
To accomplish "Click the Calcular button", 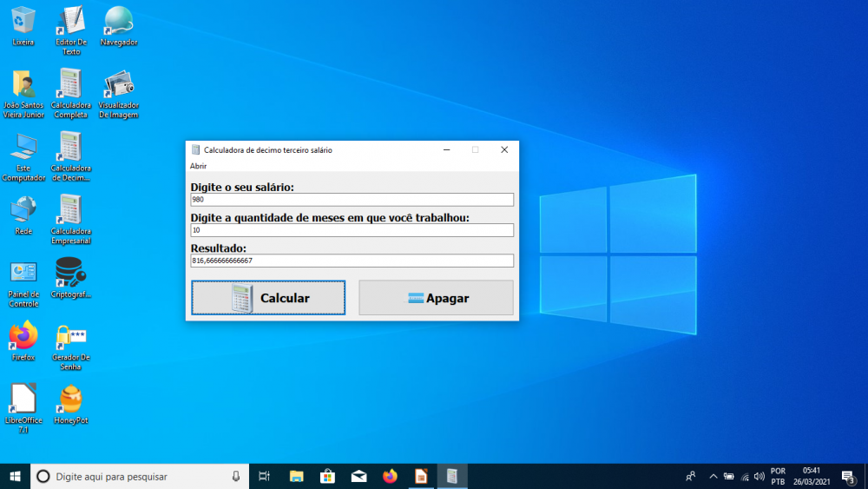I will (x=268, y=298).
